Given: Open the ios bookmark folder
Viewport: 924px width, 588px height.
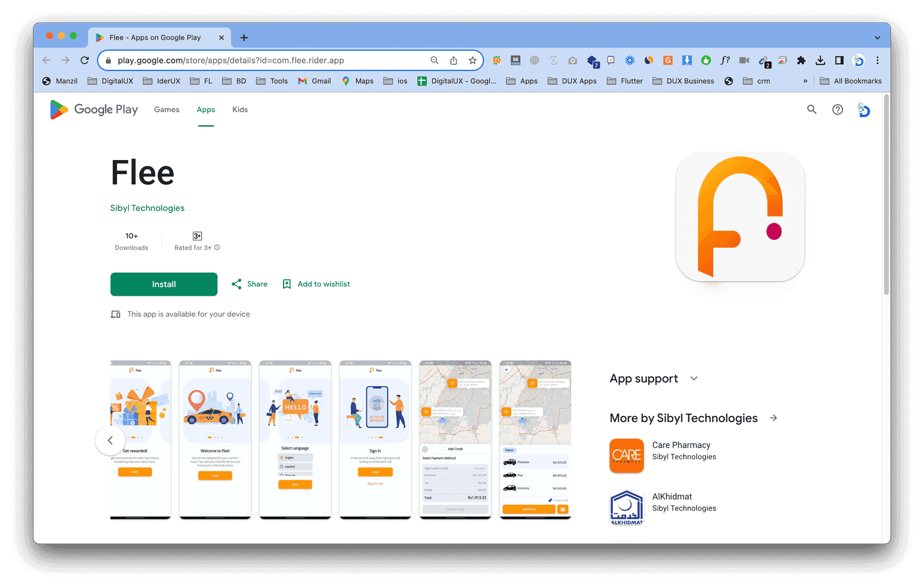Looking at the screenshot, I should pyautogui.click(x=396, y=81).
